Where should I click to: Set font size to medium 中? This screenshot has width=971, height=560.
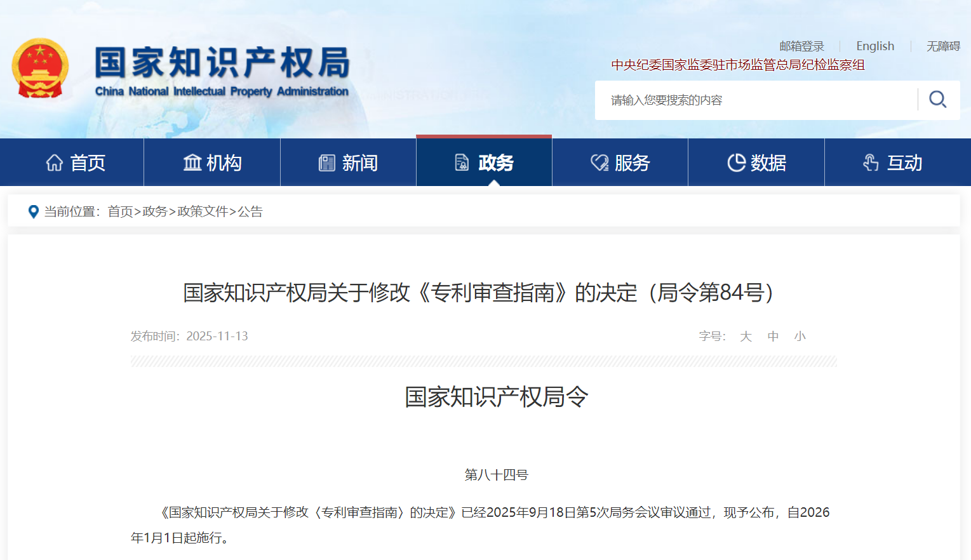[x=773, y=337]
